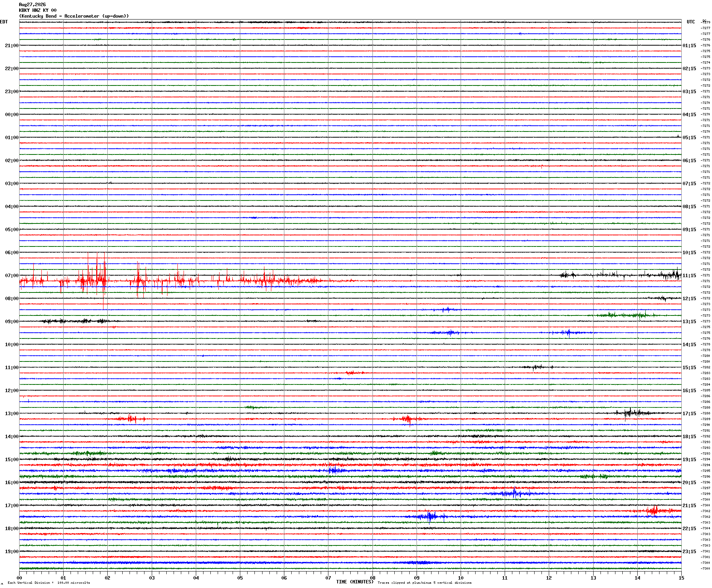
Task: Click the 23:15 UTC time label
Action: (689, 552)
